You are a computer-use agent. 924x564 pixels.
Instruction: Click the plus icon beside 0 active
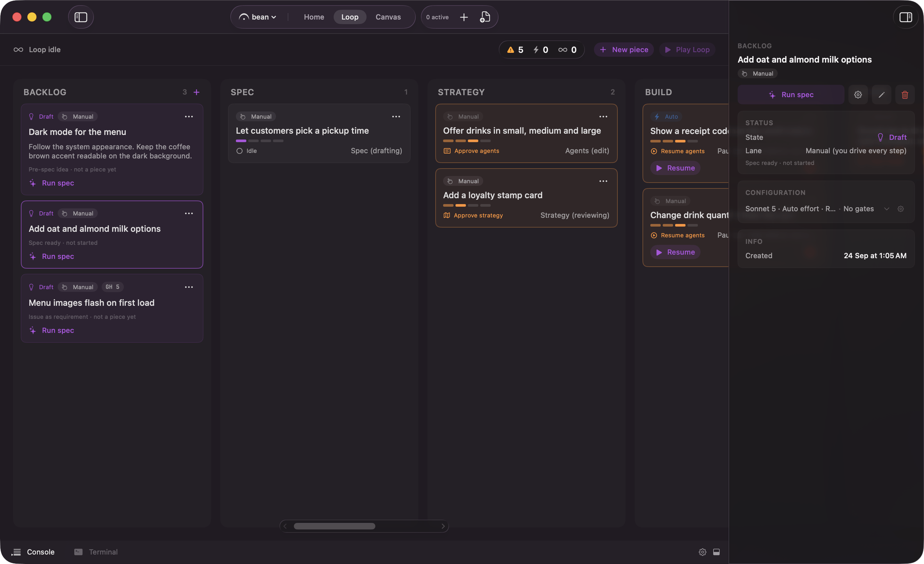point(464,17)
